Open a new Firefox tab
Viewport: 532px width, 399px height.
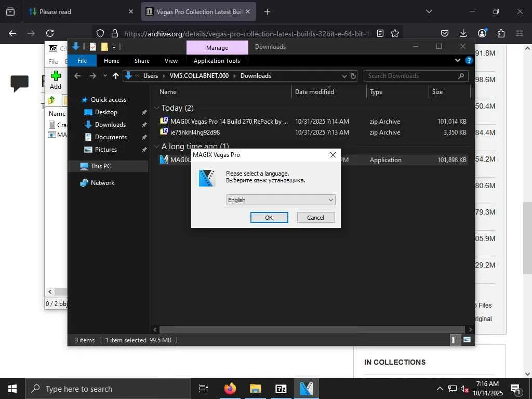pos(268,12)
